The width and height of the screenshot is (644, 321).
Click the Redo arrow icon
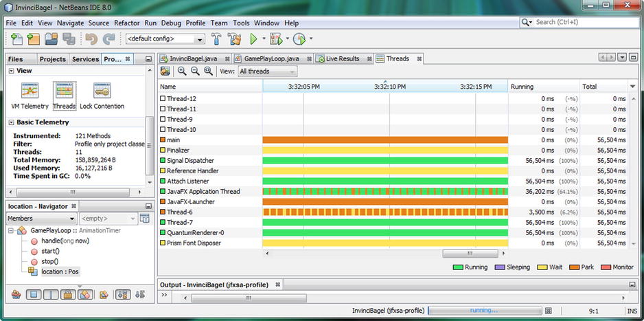108,39
